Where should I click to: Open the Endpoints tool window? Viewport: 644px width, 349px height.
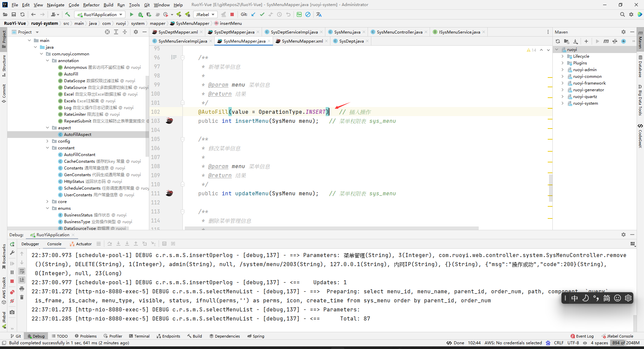click(x=168, y=336)
